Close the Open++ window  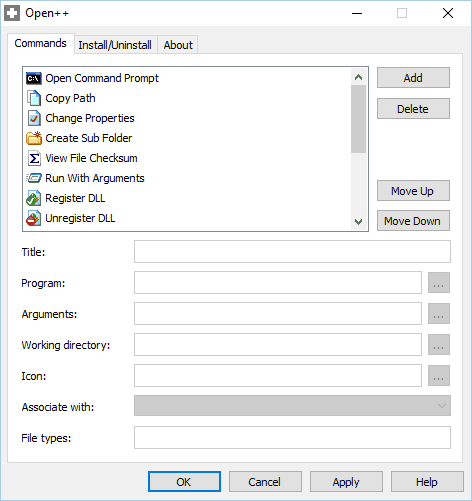[448, 13]
